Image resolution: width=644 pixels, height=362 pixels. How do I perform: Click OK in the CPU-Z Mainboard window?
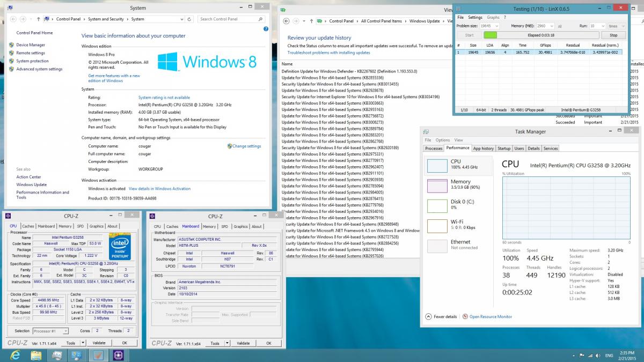[x=269, y=343]
